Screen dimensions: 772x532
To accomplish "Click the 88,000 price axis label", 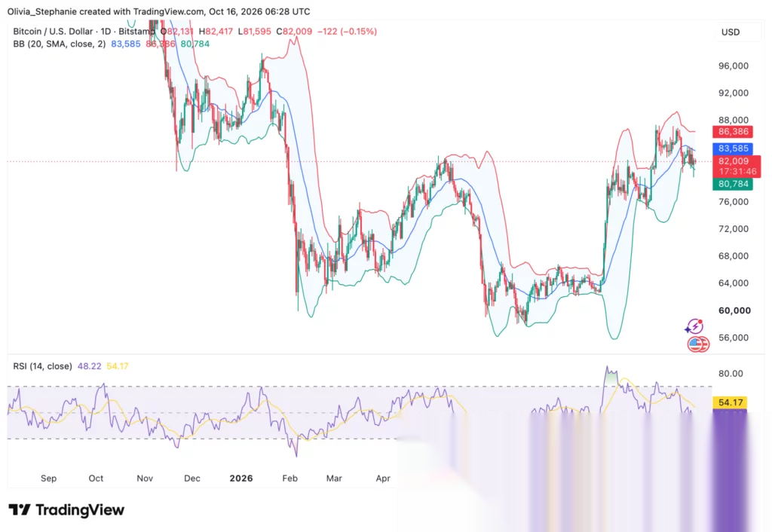I will click(733, 120).
